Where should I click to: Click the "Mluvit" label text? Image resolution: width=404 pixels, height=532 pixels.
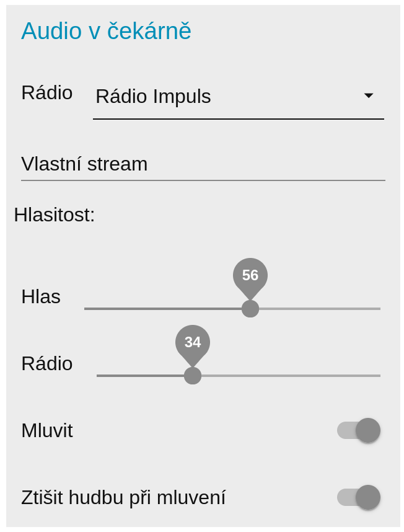tap(47, 430)
